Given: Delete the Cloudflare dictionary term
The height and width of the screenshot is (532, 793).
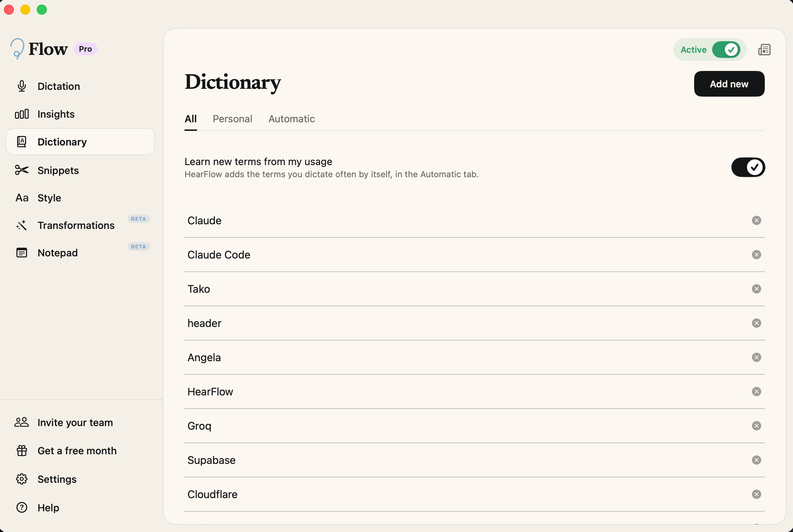Looking at the screenshot, I should coord(757,494).
